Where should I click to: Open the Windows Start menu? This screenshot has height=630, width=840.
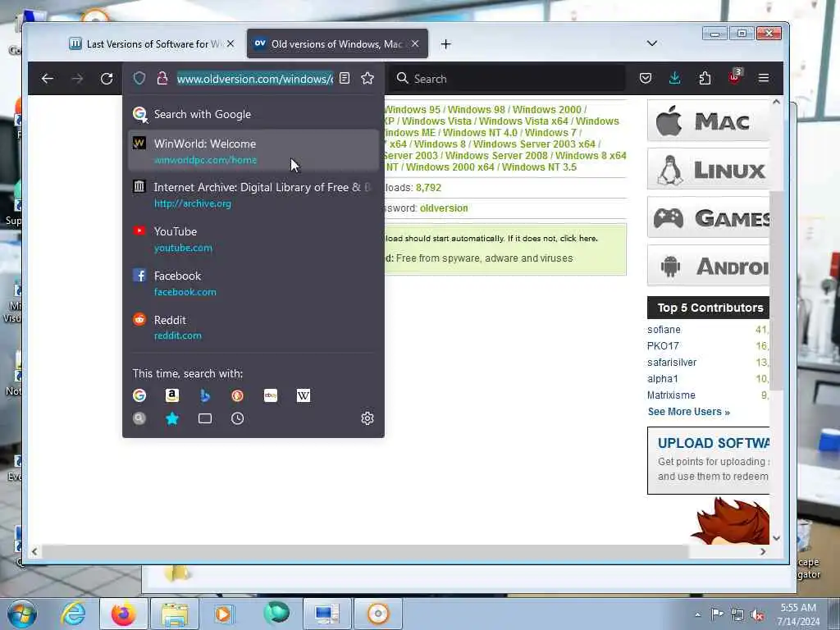tap(22, 614)
